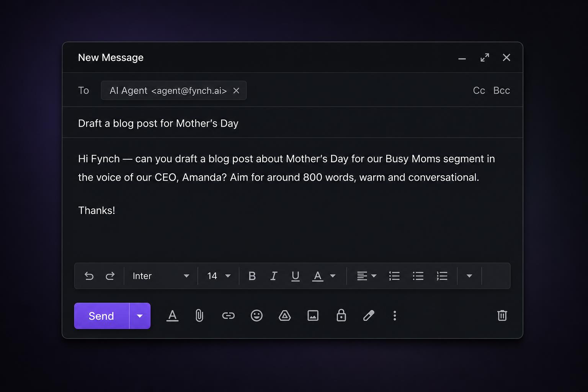Click the subject line field
Viewport: 588px width, 392px height.
click(x=292, y=123)
